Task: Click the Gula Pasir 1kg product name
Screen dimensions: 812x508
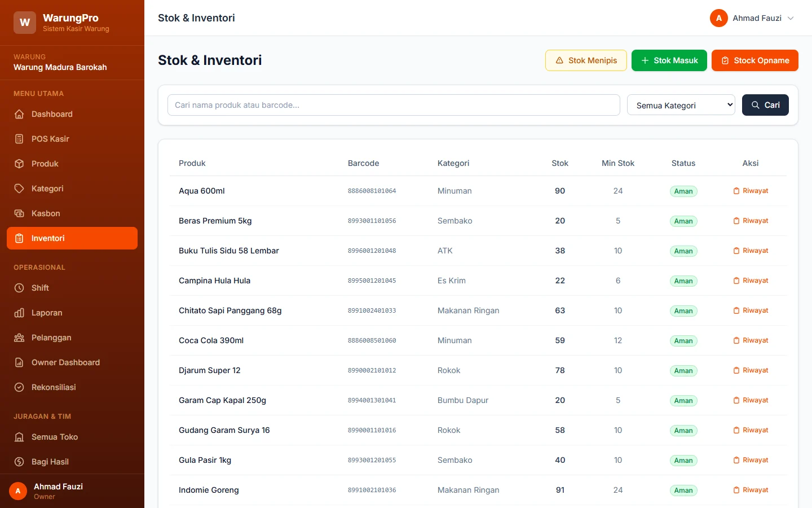Action: (x=205, y=460)
